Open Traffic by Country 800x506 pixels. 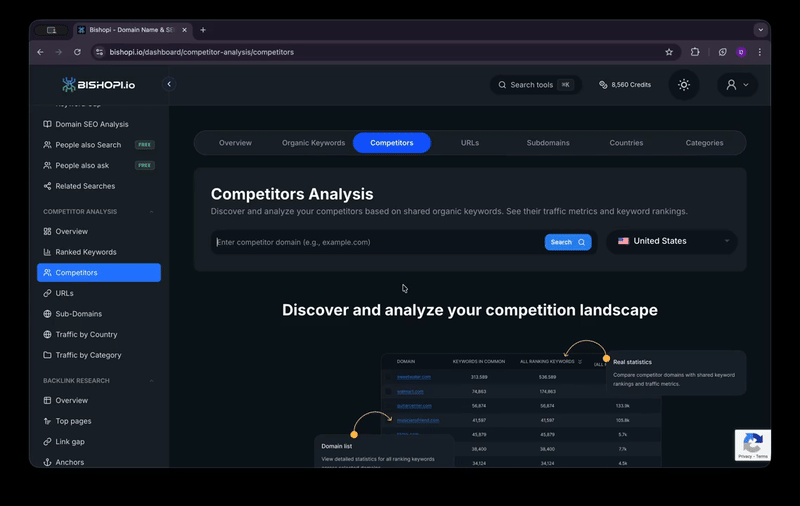[86, 335]
